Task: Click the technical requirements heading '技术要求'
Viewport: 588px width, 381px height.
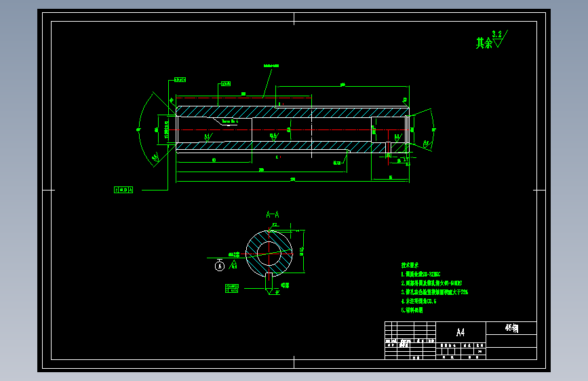Action: [410, 265]
